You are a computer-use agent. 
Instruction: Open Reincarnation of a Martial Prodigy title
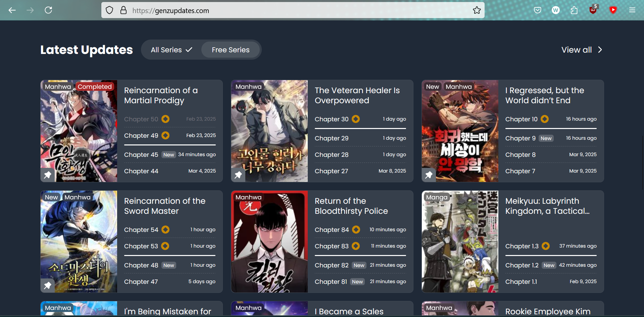[161, 96]
